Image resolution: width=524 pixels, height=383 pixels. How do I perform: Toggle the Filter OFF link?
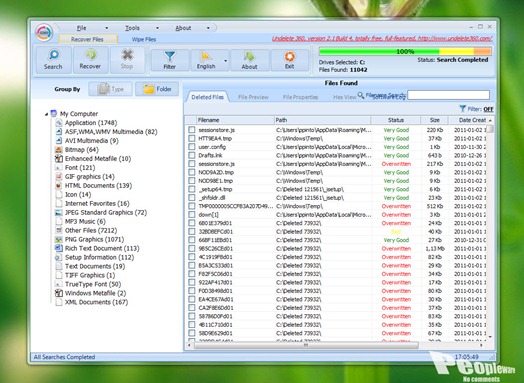[x=488, y=109]
